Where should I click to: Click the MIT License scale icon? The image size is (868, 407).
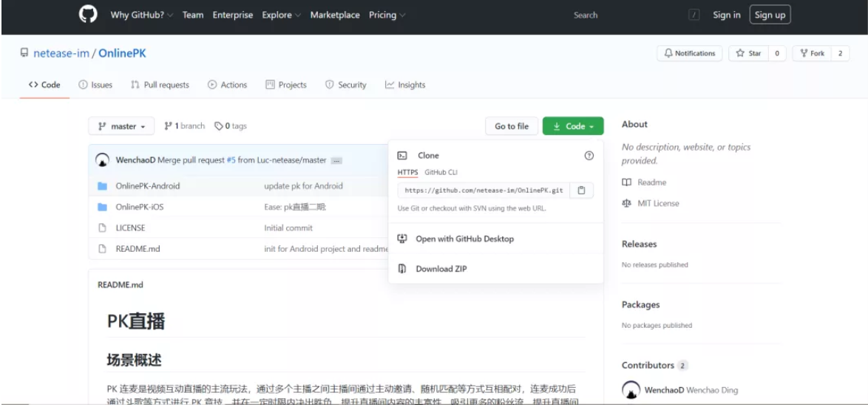[627, 204]
